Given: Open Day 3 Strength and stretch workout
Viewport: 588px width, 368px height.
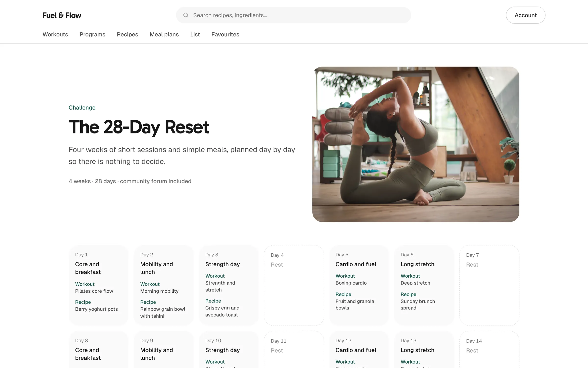Looking at the screenshot, I should 220,286.
